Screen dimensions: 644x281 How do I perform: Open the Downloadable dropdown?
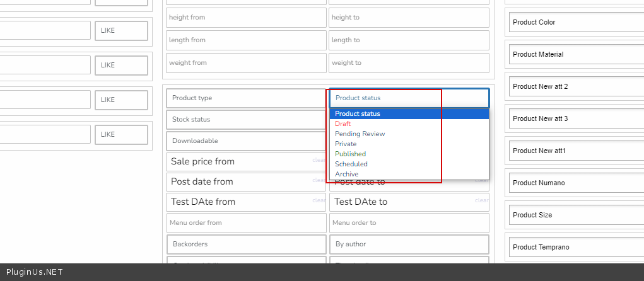pyautogui.click(x=246, y=141)
